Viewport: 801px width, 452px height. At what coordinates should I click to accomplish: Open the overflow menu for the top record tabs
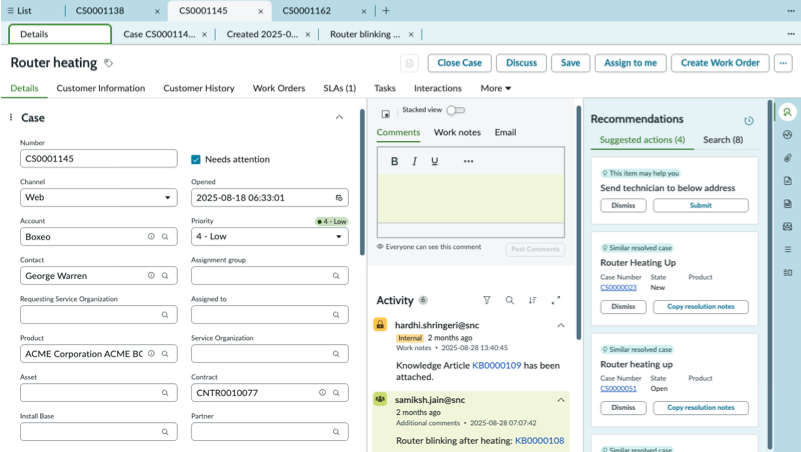tap(791, 11)
